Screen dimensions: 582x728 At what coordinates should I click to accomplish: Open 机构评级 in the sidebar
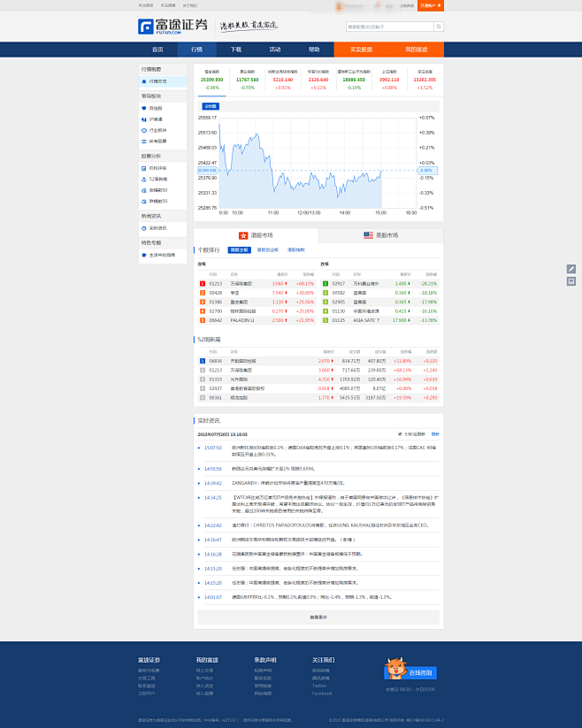[x=157, y=167]
